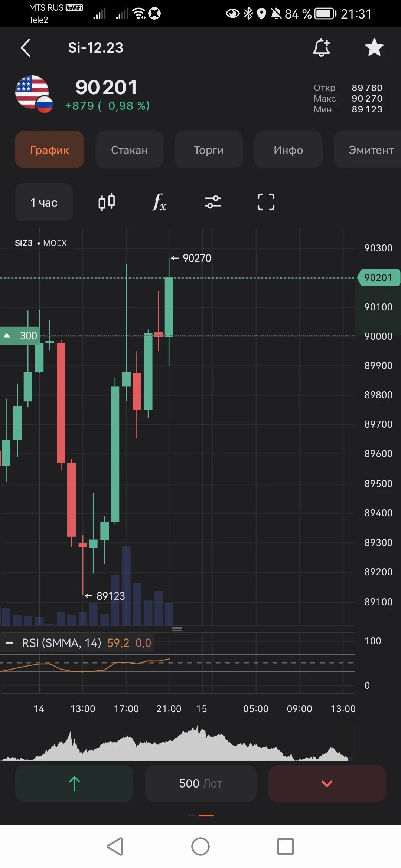Go back with the top-left arrow
The image size is (401, 868).
[26, 47]
